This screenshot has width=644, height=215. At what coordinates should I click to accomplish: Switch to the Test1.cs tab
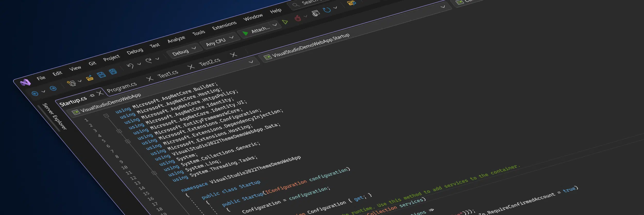click(x=168, y=74)
